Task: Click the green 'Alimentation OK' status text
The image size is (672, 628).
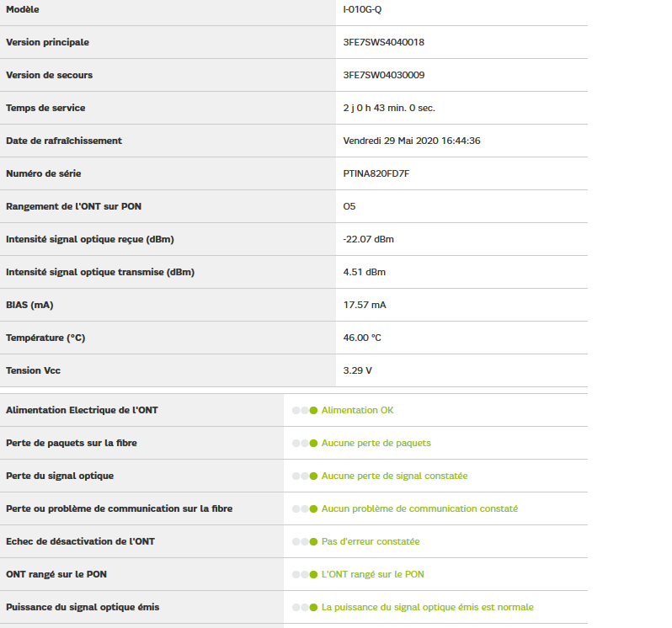Action: pyautogui.click(x=357, y=410)
